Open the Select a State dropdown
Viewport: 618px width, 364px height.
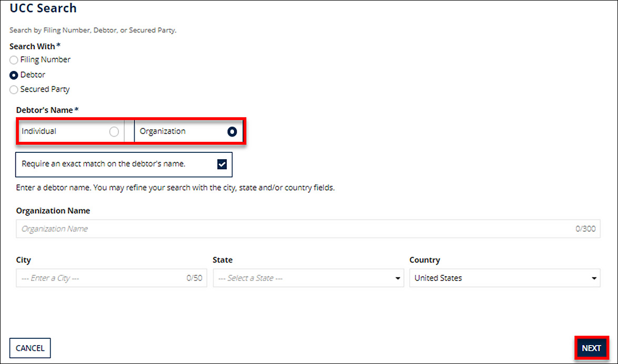click(x=305, y=278)
